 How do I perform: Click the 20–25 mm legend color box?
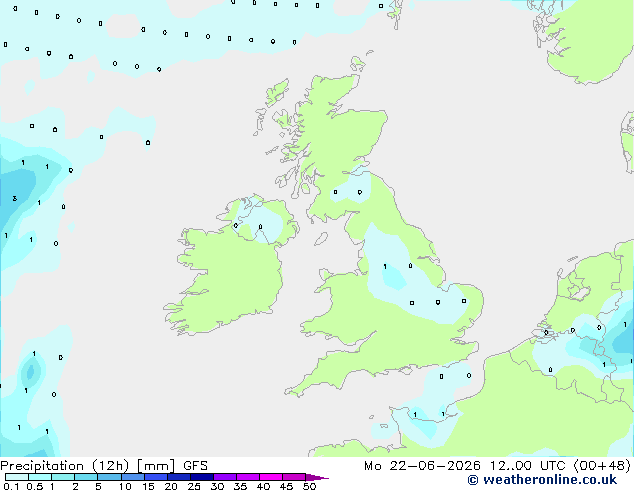[x=179, y=477]
